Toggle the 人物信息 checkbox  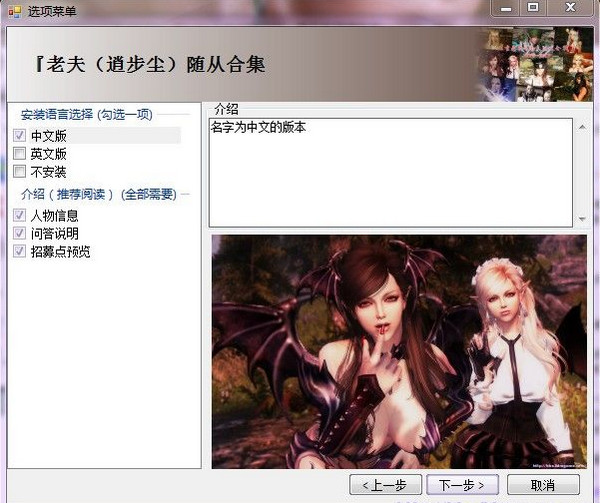point(20,215)
